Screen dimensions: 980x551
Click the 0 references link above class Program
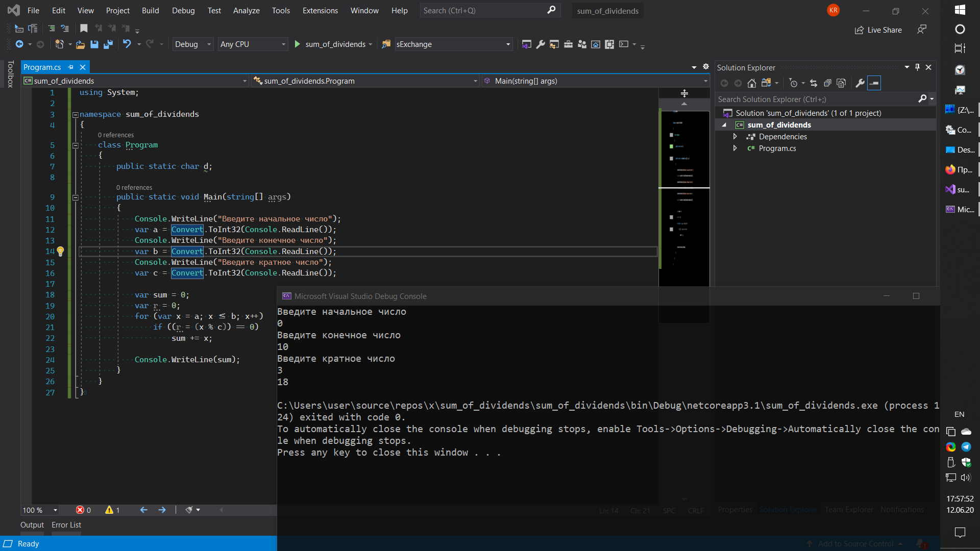coord(116,135)
